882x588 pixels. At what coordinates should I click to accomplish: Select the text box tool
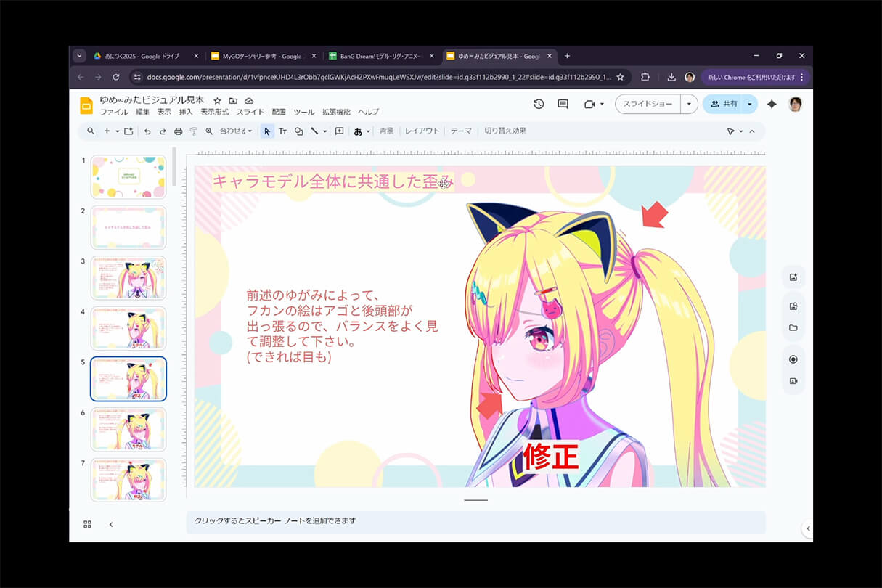pos(282,131)
